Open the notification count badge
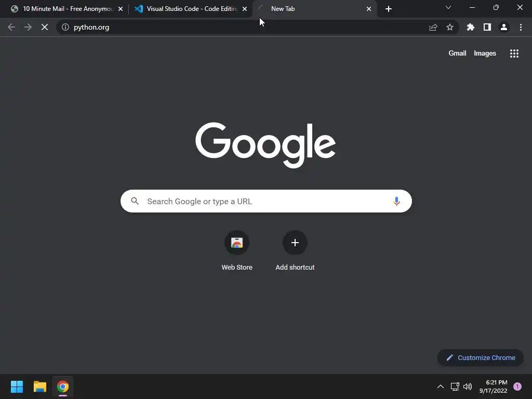This screenshot has height=399, width=532. (x=517, y=387)
